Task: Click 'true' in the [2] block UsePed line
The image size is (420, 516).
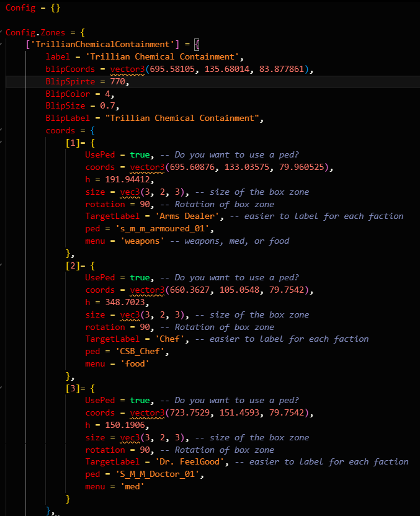Action: coord(140,278)
